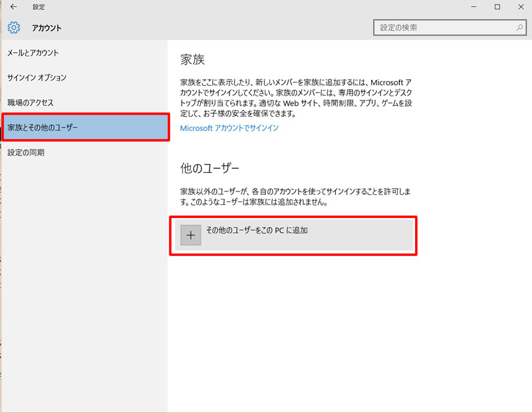
Task: Click その他のユーザーをこの PC に追加
Action: [266, 235]
